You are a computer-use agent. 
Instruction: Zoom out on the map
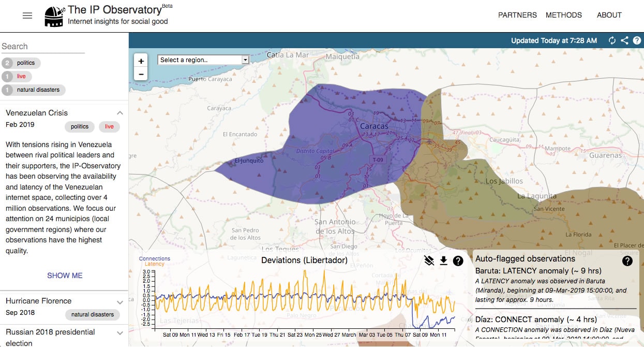pyautogui.click(x=141, y=74)
